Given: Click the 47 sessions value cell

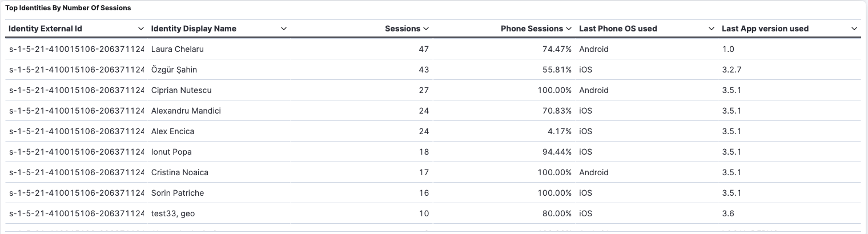Looking at the screenshot, I should point(423,49).
